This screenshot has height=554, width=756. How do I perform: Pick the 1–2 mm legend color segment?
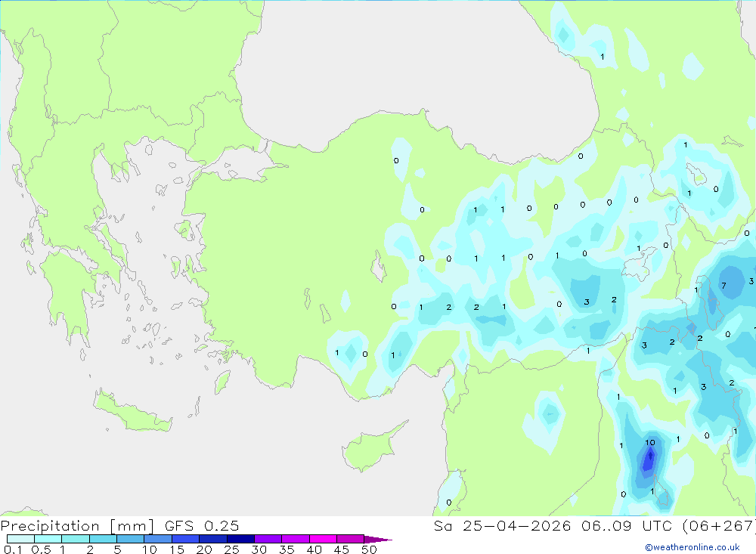[x=76, y=539]
